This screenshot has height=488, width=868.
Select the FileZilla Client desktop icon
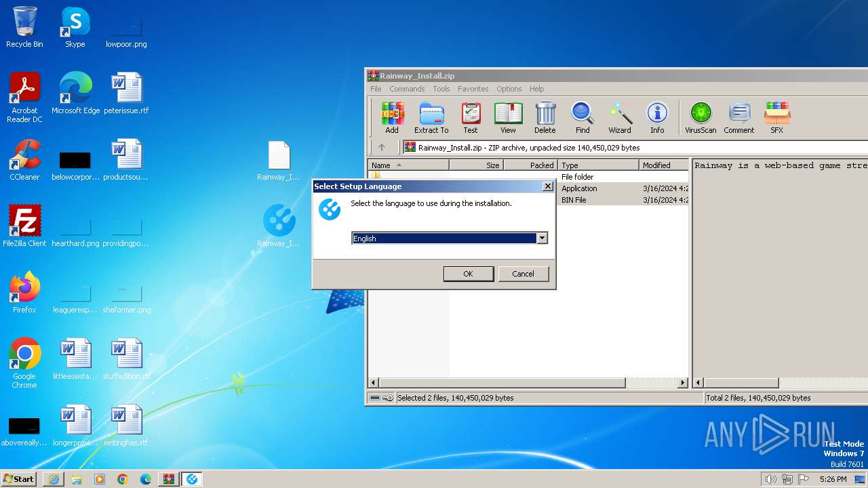tap(24, 226)
